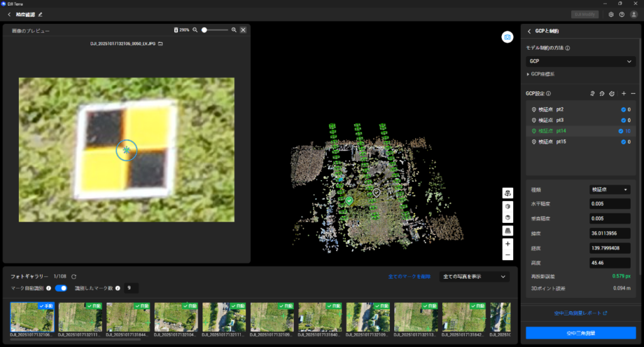This screenshot has width=644, height=347.
Task: Click the image preview zoom slider handle
Action: tap(204, 30)
